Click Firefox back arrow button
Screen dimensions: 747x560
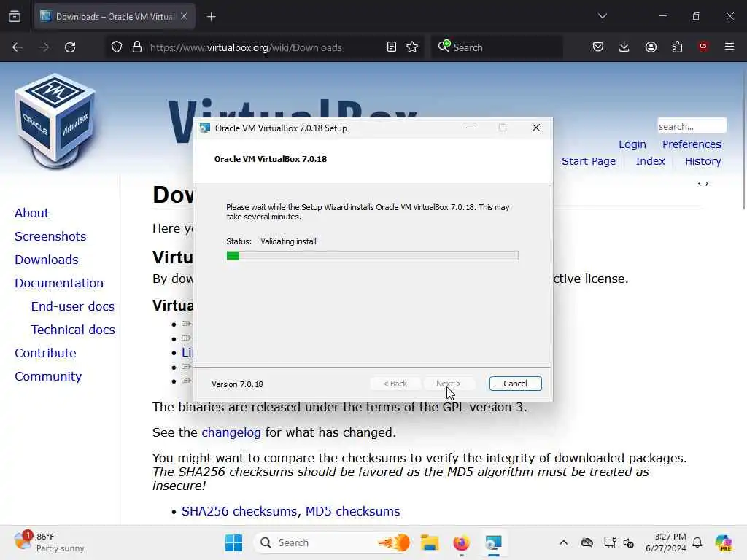(x=18, y=47)
